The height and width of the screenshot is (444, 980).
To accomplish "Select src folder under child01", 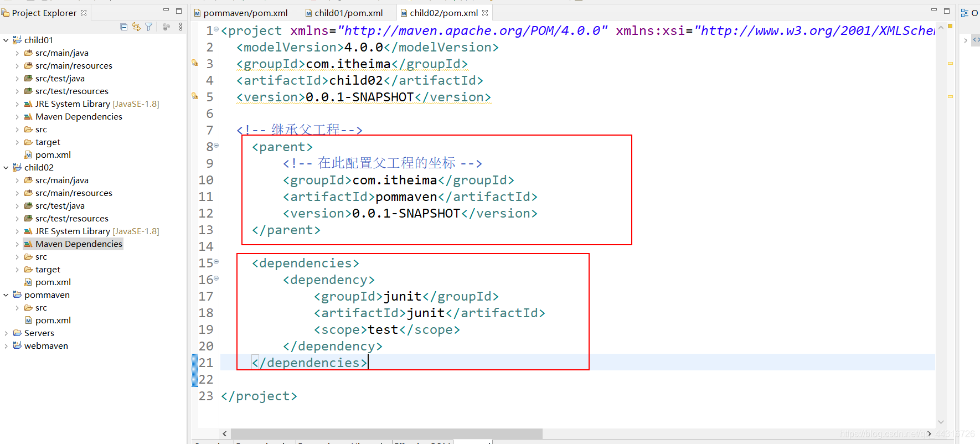I will [x=41, y=129].
